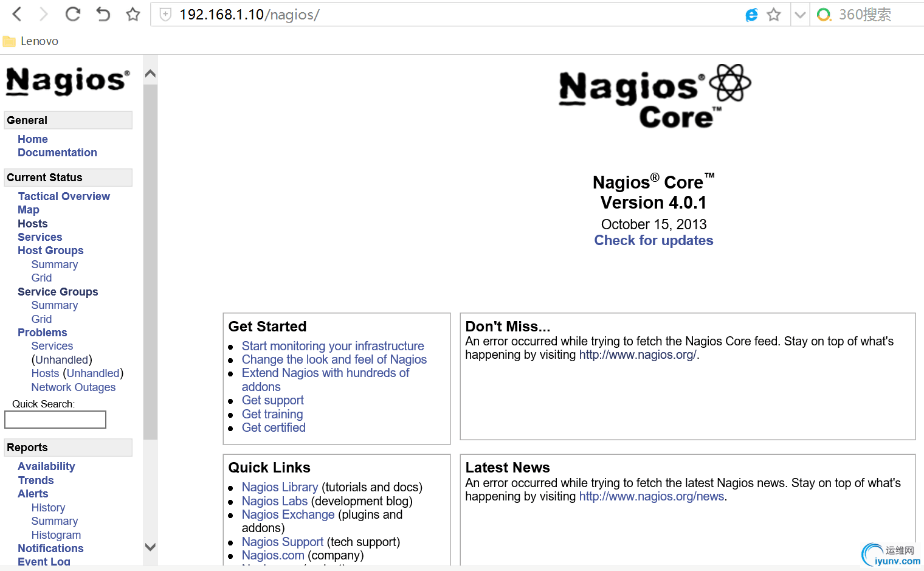Open the address bar dropdown chevron

[800, 15]
